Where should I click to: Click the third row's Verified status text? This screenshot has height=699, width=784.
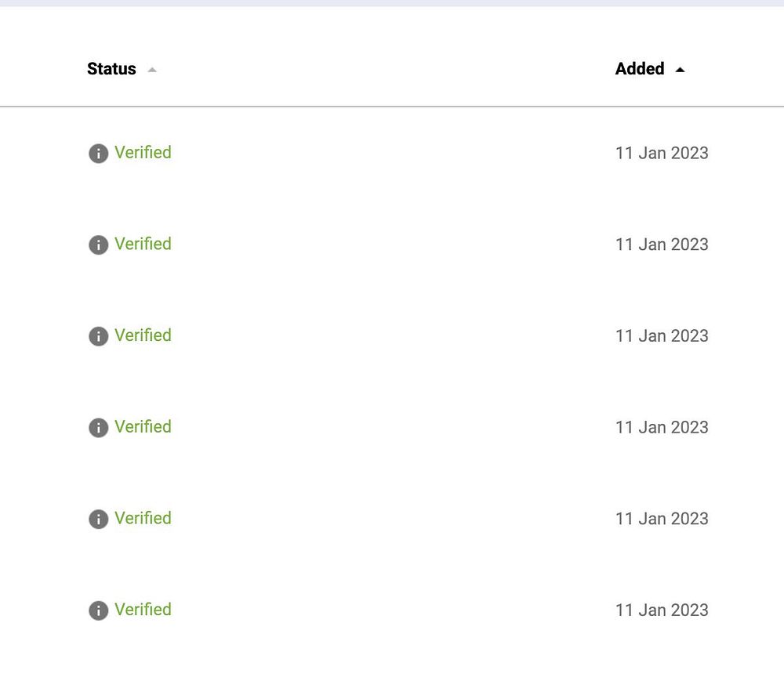pos(143,335)
